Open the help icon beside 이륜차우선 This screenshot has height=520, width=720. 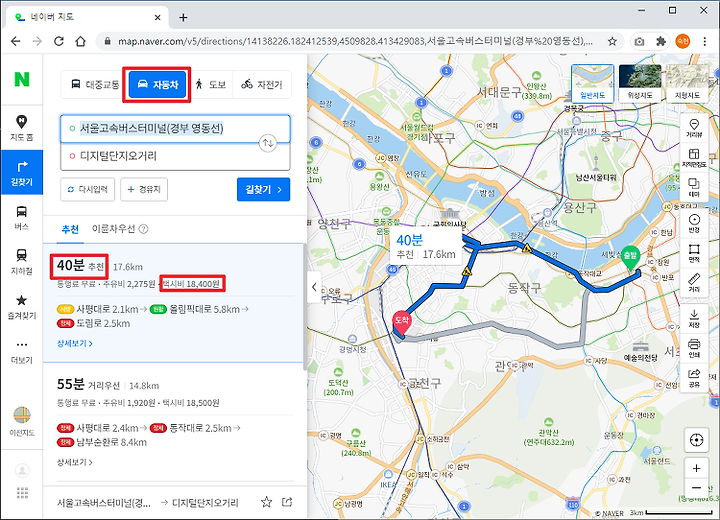click(143, 229)
